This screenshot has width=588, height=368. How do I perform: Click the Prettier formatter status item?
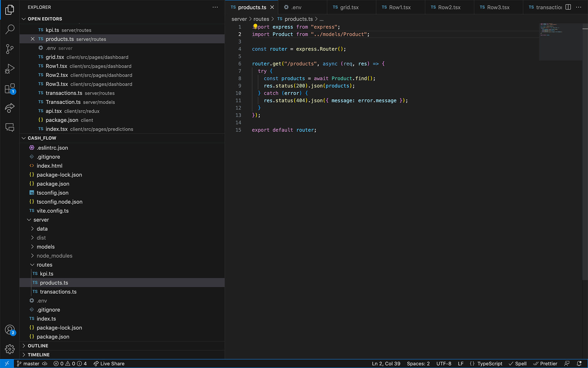(x=545, y=363)
